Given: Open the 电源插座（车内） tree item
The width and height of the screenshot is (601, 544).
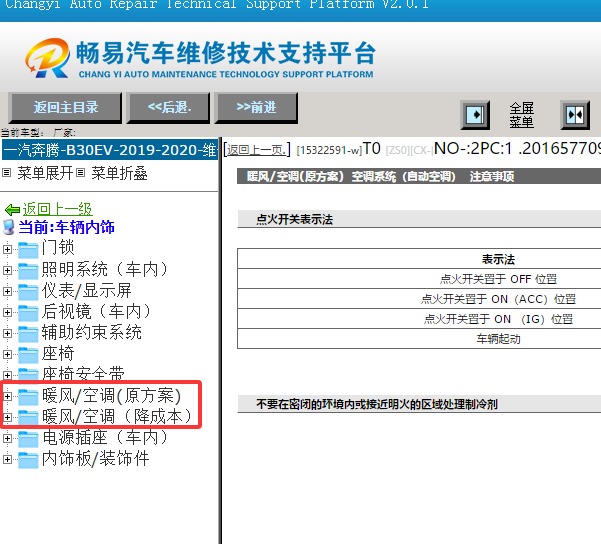Looking at the screenshot, I should pyautogui.click(x=105, y=437).
